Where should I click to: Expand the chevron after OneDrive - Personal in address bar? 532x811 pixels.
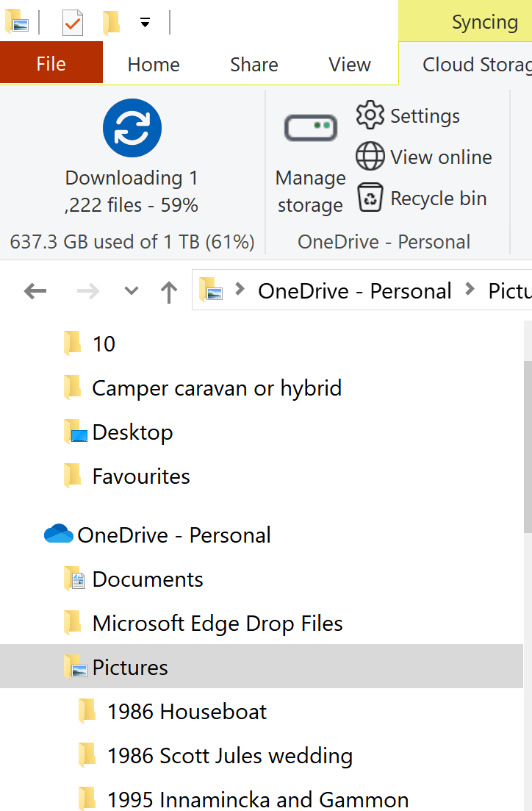click(470, 290)
